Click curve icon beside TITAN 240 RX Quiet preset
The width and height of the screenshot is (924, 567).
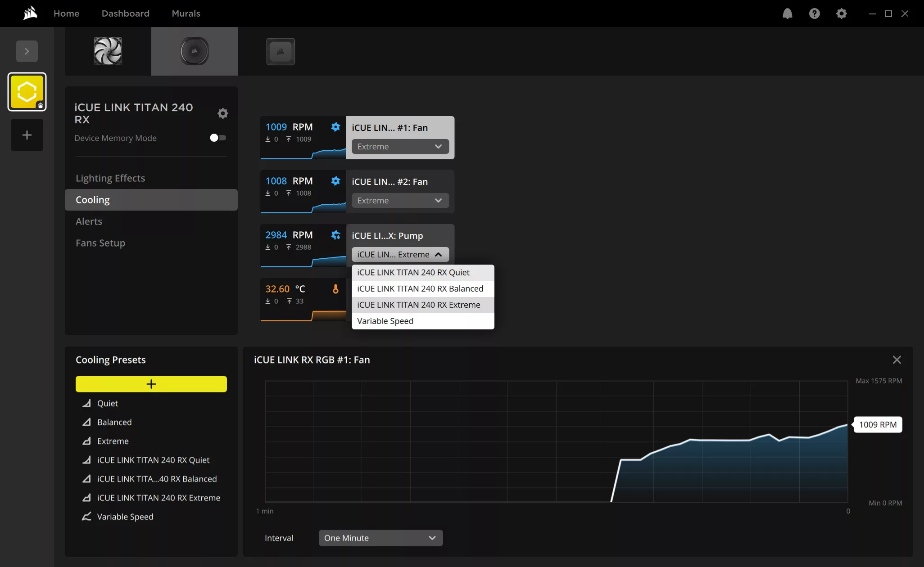[86, 460]
